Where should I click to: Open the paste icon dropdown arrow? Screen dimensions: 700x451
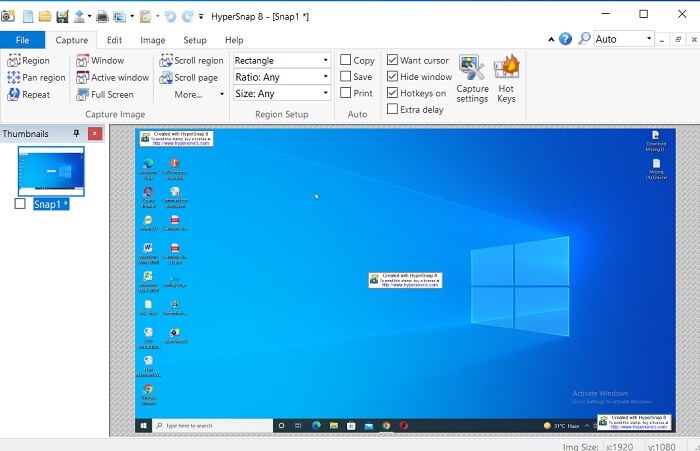pos(158,17)
